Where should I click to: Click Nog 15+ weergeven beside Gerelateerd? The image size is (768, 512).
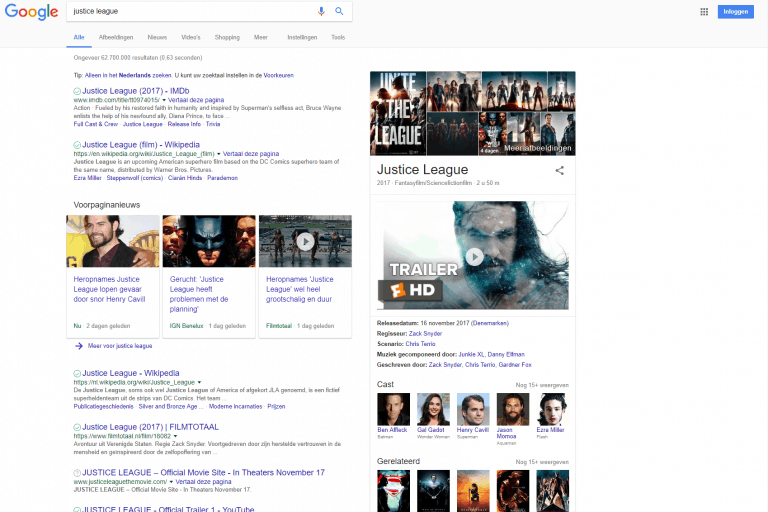[542, 462]
